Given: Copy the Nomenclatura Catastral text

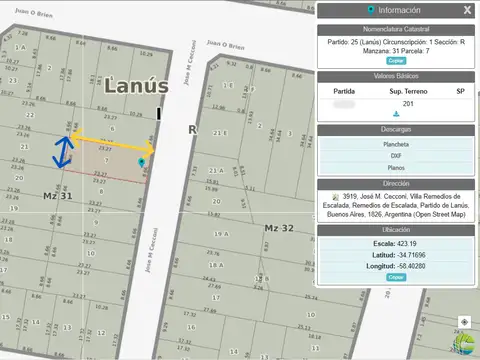Looking at the screenshot, I should tap(396, 61).
